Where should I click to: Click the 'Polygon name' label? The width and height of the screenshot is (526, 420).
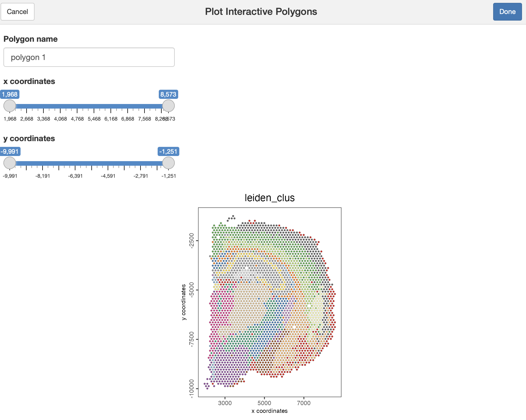(x=31, y=39)
